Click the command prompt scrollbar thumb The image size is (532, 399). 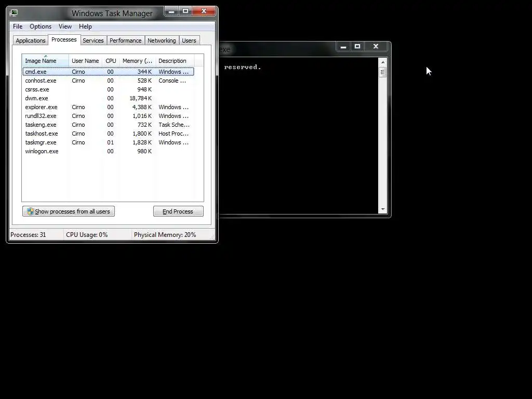(x=383, y=72)
